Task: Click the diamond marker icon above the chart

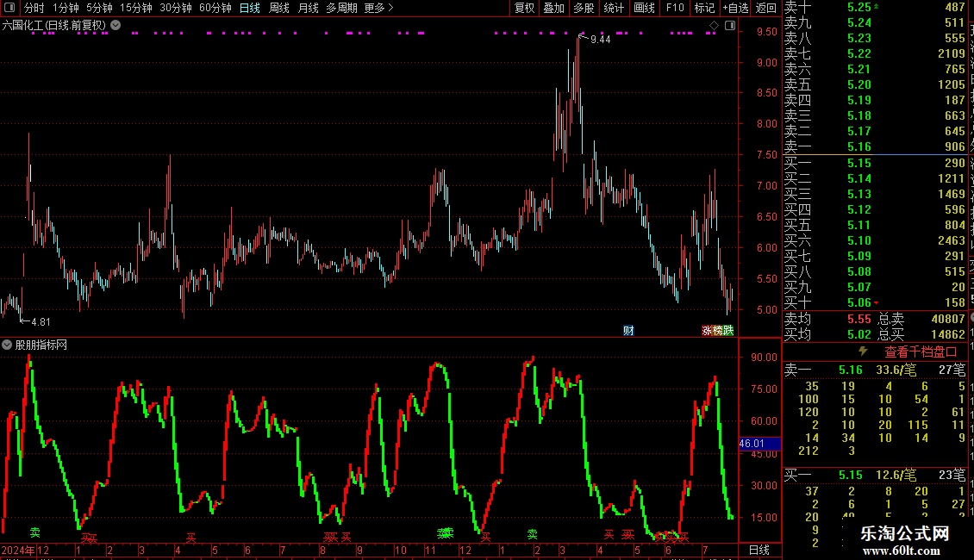Action: (714, 26)
